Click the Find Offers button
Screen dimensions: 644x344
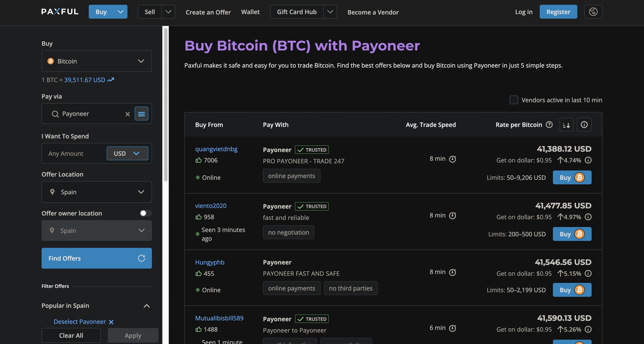click(97, 258)
